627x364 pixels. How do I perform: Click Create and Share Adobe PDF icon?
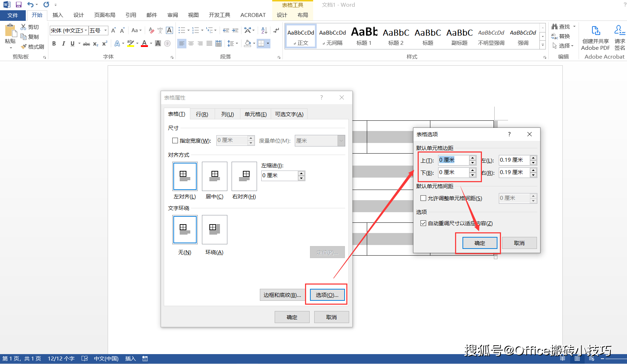coord(596,31)
